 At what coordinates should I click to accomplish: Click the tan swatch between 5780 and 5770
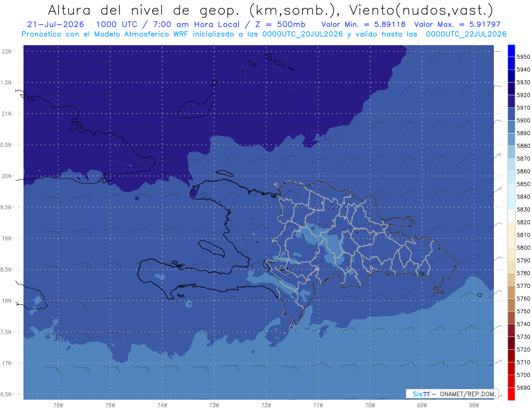(x=511, y=279)
